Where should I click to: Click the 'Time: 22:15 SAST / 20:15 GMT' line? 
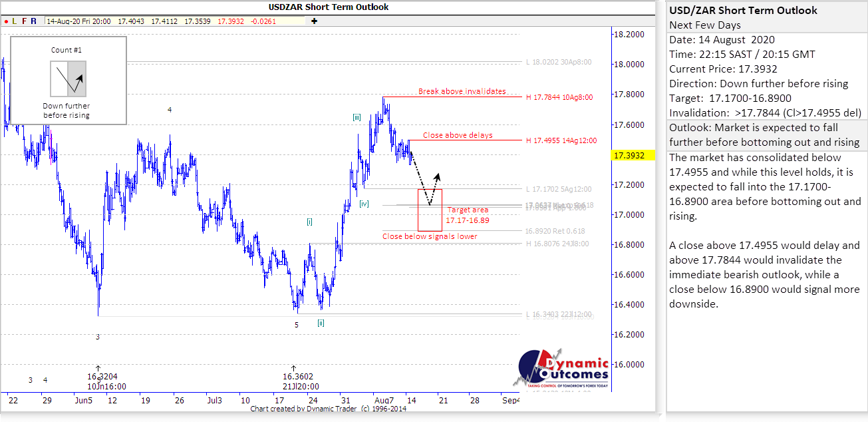click(x=742, y=55)
